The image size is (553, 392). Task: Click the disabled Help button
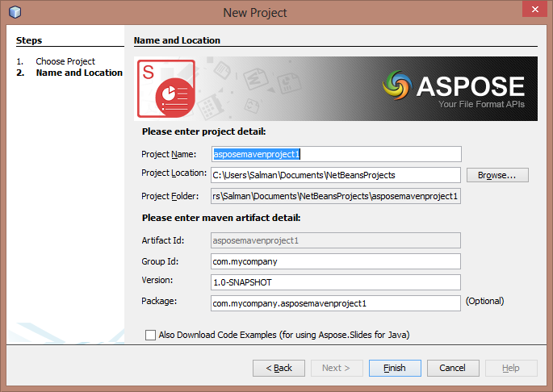point(511,368)
